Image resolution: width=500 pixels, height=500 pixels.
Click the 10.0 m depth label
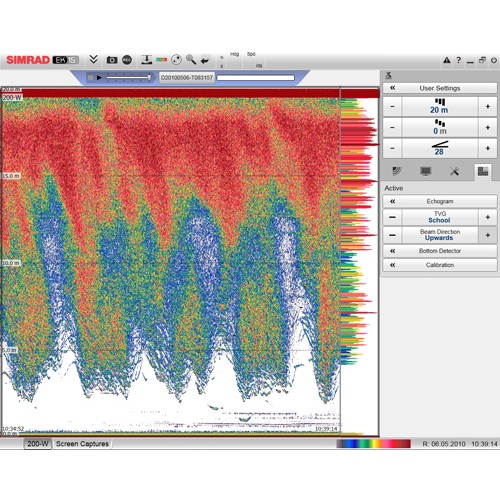click(11, 263)
